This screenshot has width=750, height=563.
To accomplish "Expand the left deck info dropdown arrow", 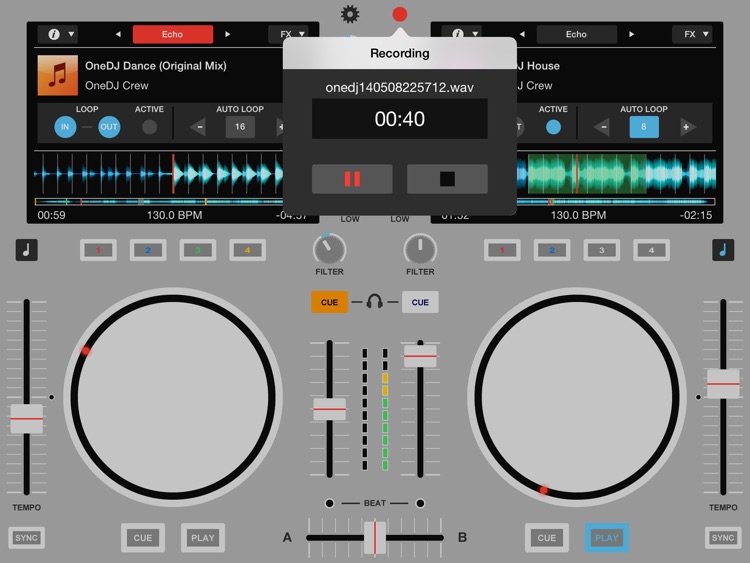I will (71, 34).
